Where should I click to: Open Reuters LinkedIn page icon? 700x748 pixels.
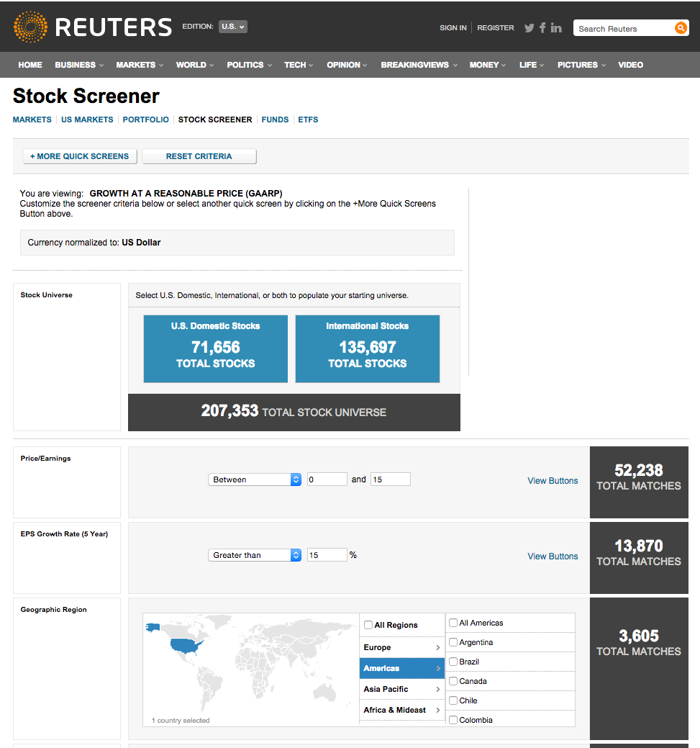point(556,27)
